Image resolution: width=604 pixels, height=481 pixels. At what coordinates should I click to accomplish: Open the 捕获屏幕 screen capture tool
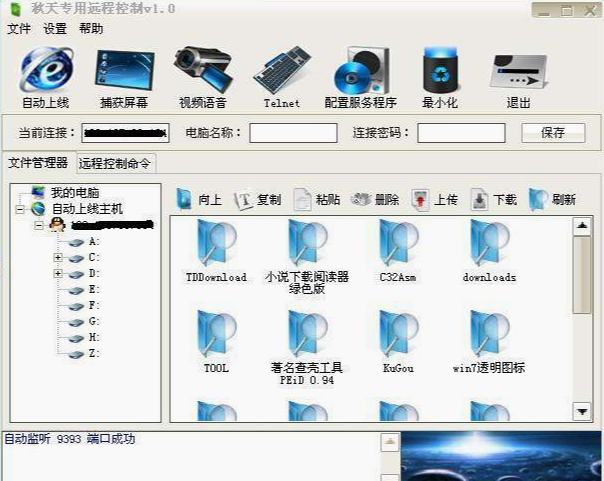(x=124, y=70)
